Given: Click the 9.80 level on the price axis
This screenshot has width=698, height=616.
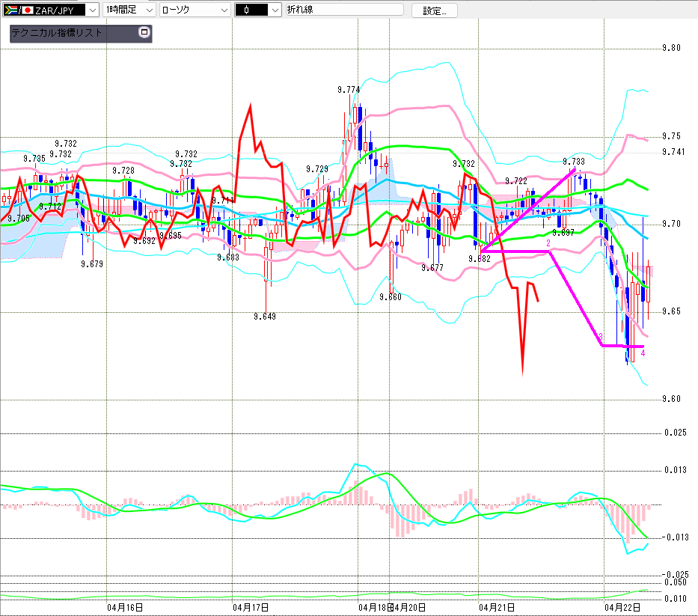Looking at the screenshot, I should coord(671,48).
